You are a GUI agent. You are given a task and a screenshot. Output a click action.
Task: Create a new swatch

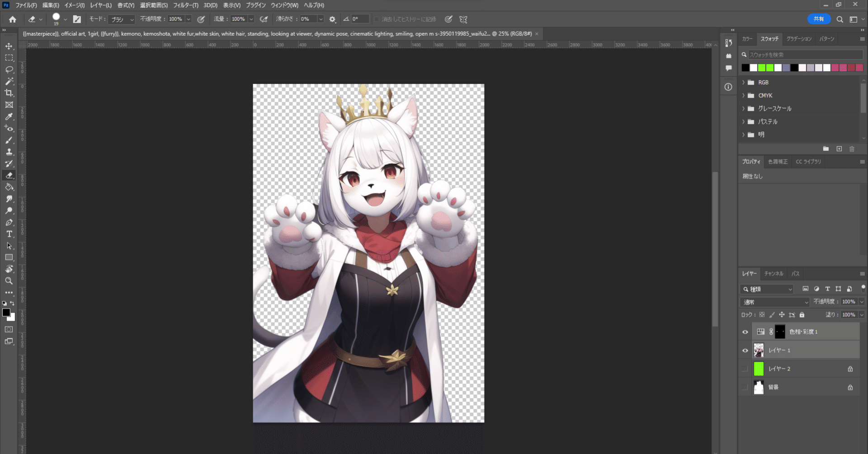(x=839, y=149)
